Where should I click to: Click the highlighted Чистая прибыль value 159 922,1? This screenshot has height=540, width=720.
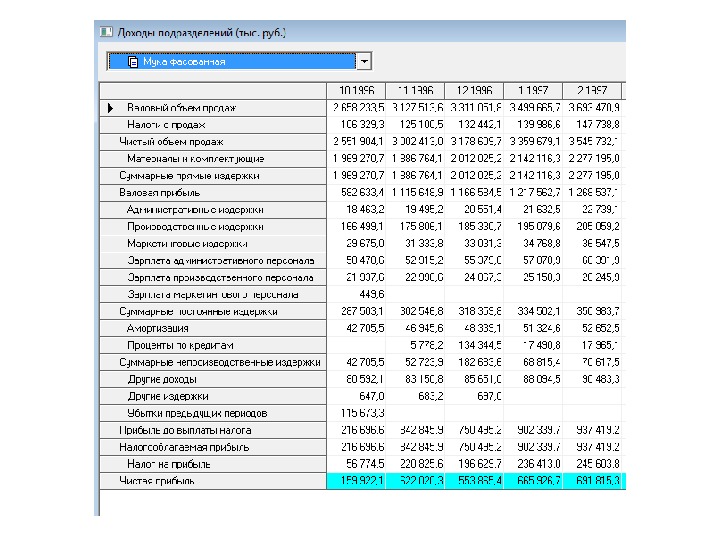pyautogui.click(x=356, y=481)
